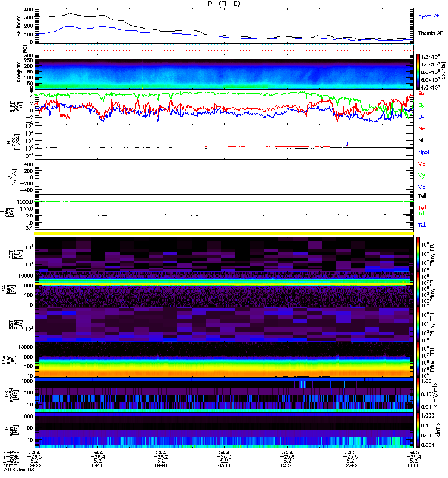
Task: Click the red dotted line in ROI panel
Action: [x=224, y=50]
